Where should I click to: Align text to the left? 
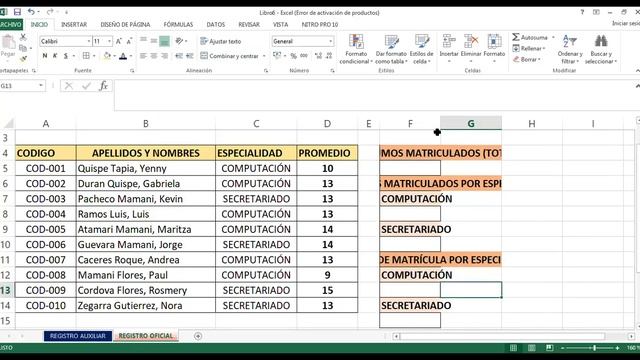(x=143, y=56)
